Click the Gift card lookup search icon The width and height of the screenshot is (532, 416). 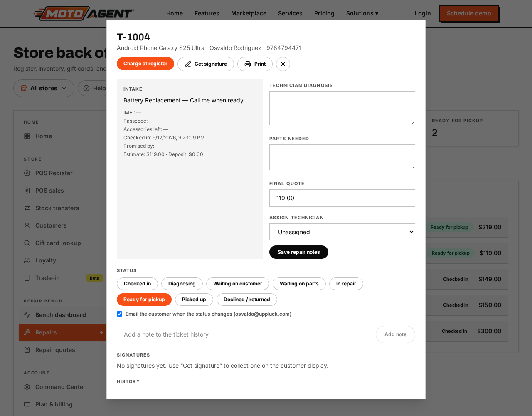tap(27, 243)
